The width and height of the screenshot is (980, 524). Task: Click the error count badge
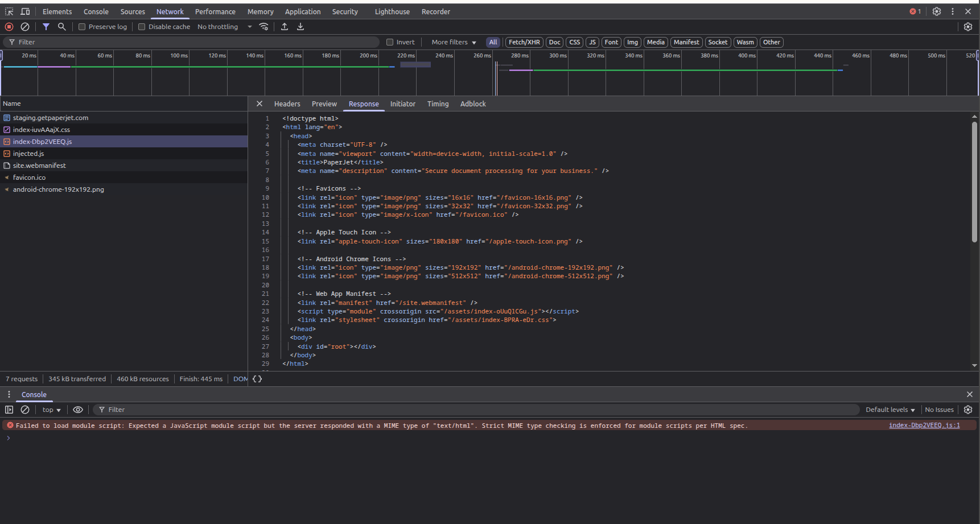pos(915,11)
